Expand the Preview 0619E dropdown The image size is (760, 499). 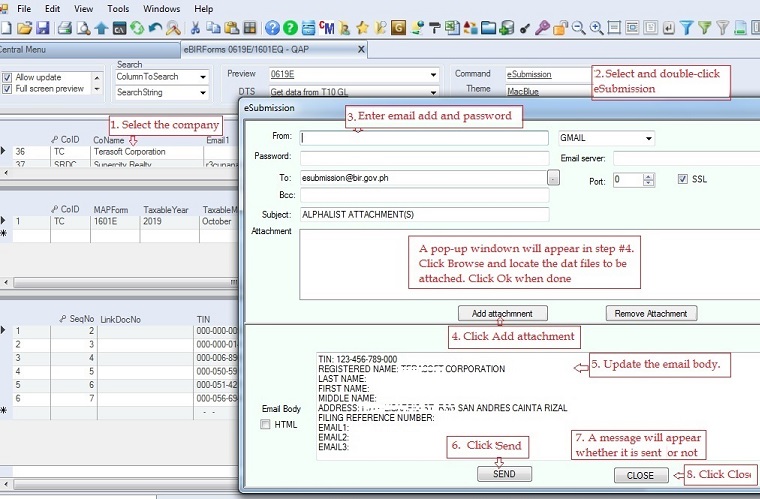point(433,75)
